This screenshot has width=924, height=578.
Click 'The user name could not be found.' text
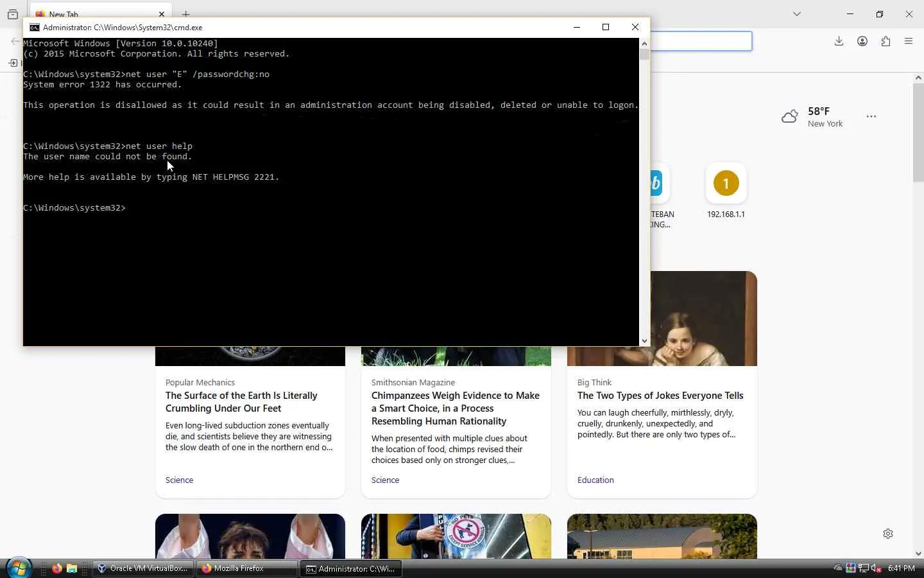108,157
